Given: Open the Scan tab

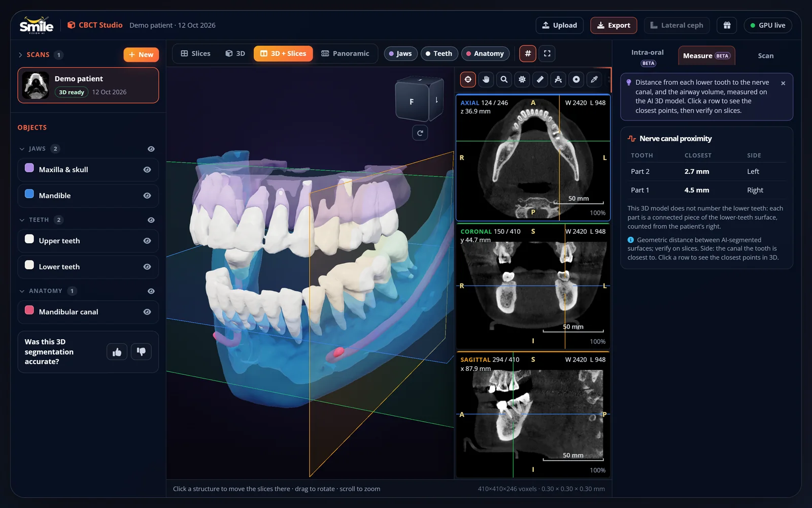Looking at the screenshot, I should pyautogui.click(x=765, y=56).
